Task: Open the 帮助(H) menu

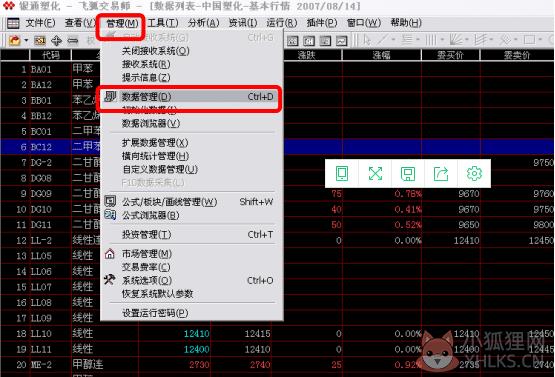Action: tap(406, 23)
